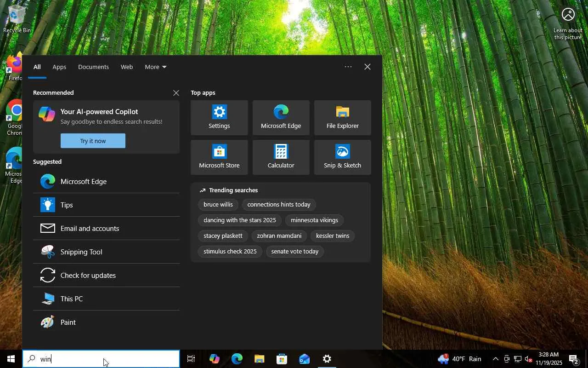Search dancing with the stars 2025
The image size is (588, 368).
(240, 220)
